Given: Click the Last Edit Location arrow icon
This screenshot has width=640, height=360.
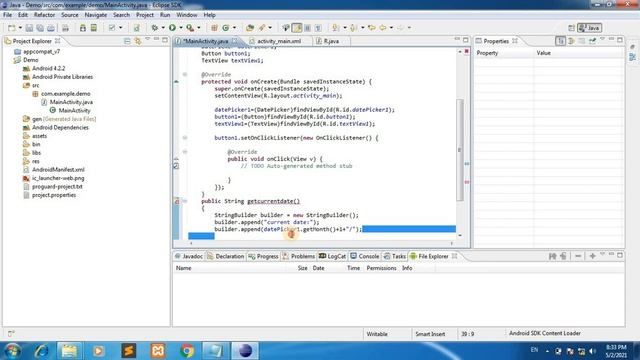Looking at the screenshot, I should point(371,28).
